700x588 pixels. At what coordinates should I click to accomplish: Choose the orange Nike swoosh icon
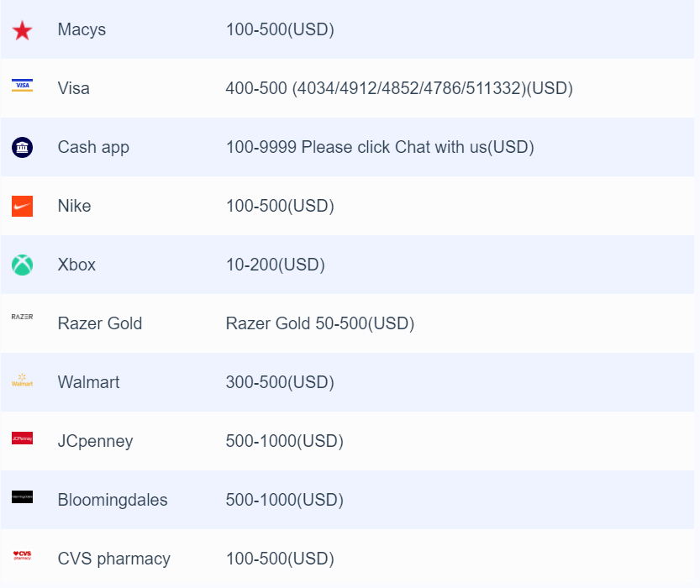tap(22, 206)
